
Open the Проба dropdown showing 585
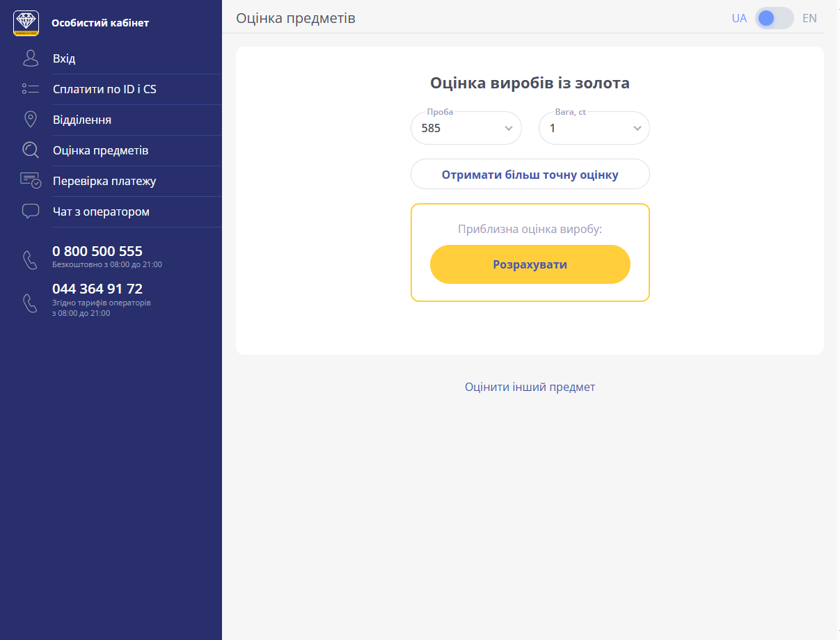pos(466,128)
